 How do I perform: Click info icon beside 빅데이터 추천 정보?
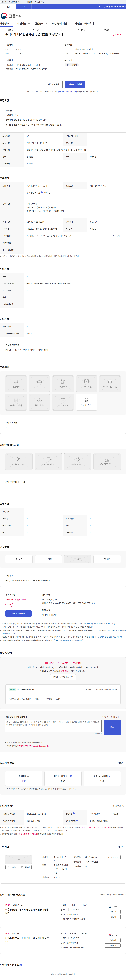pyautogui.click(x=21, y=965)
